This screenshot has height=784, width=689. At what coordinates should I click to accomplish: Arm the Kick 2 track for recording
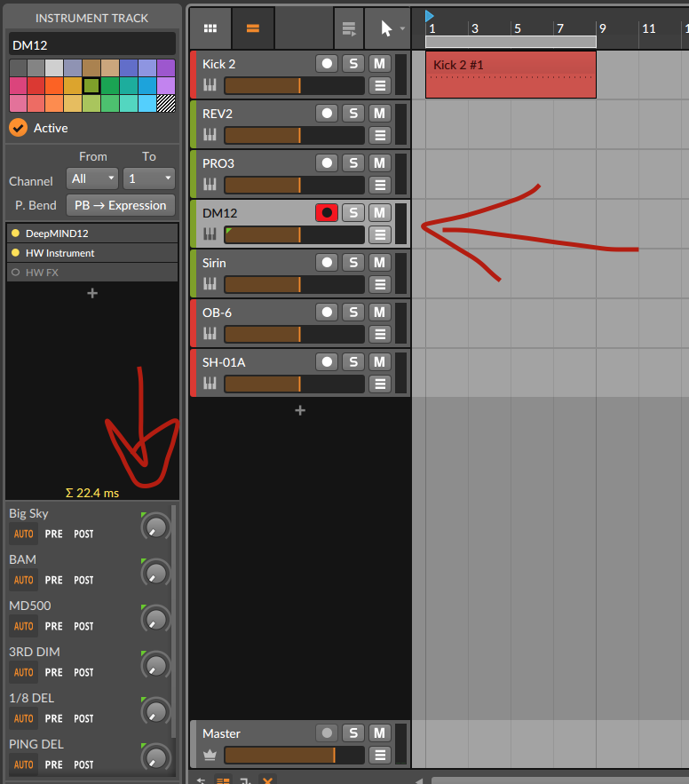click(327, 64)
